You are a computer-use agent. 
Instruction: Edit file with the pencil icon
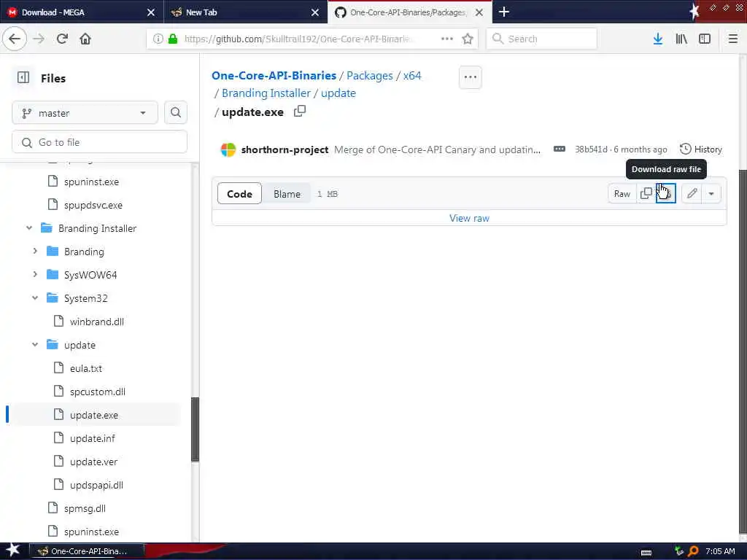click(692, 193)
